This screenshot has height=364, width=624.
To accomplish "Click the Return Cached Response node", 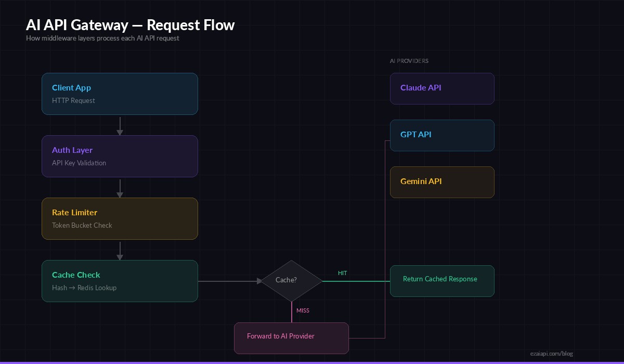I will coord(442,281).
